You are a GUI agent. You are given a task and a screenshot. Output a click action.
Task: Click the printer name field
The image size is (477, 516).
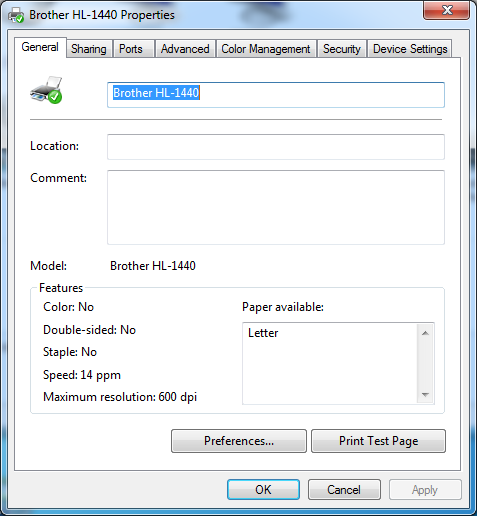pyautogui.click(x=276, y=95)
